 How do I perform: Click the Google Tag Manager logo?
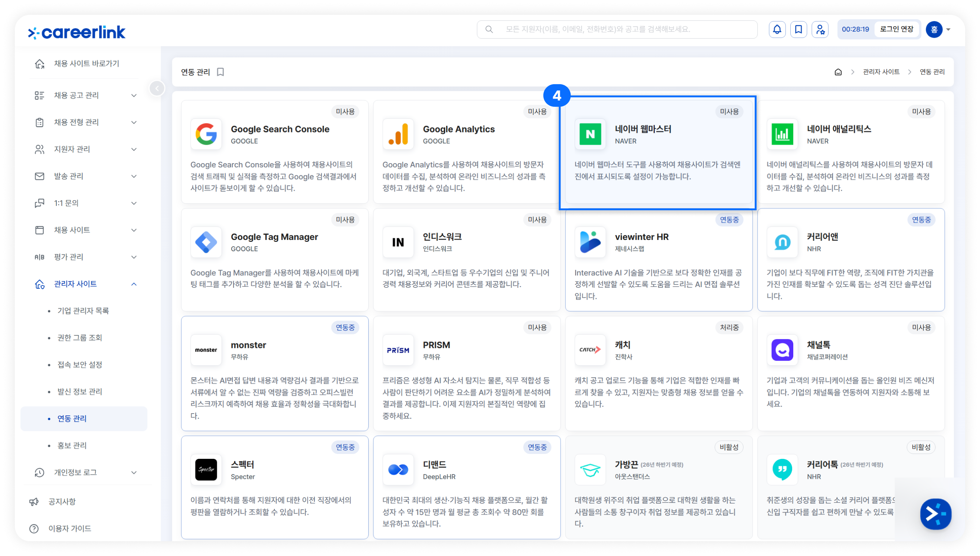click(206, 242)
